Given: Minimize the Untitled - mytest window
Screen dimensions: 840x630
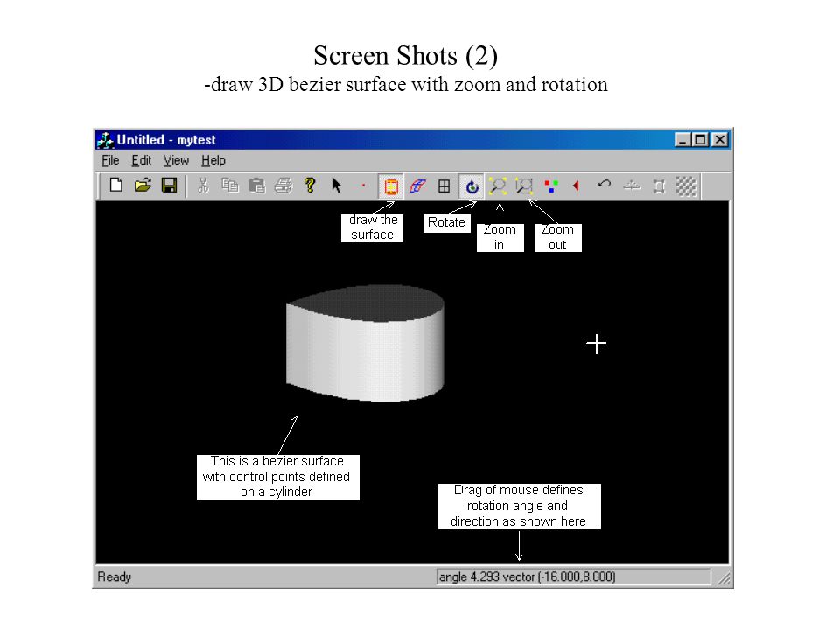Looking at the screenshot, I should coord(682,140).
